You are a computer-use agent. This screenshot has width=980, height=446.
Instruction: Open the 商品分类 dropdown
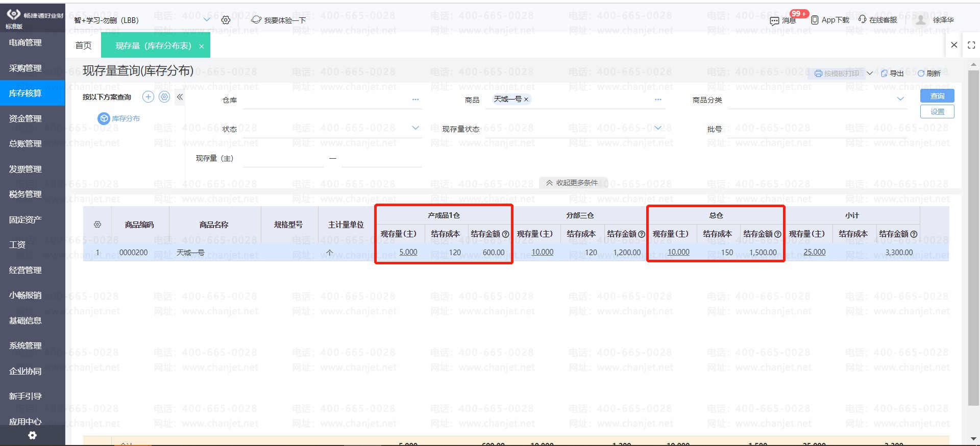click(x=900, y=99)
